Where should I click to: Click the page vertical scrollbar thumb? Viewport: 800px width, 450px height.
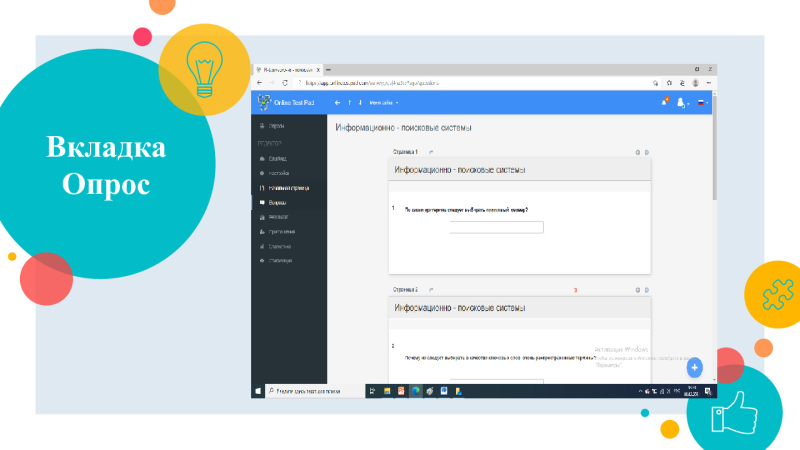click(x=714, y=147)
